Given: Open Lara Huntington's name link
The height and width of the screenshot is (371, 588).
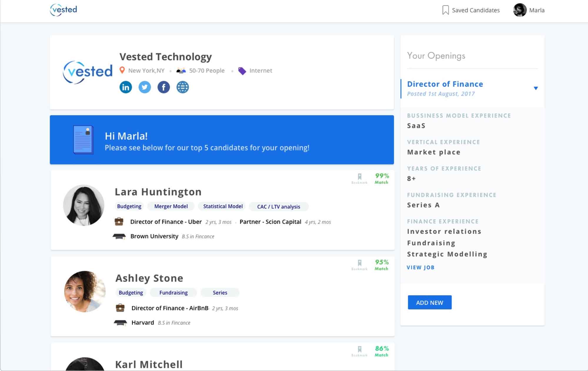Looking at the screenshot, I should tap(158, 192).
